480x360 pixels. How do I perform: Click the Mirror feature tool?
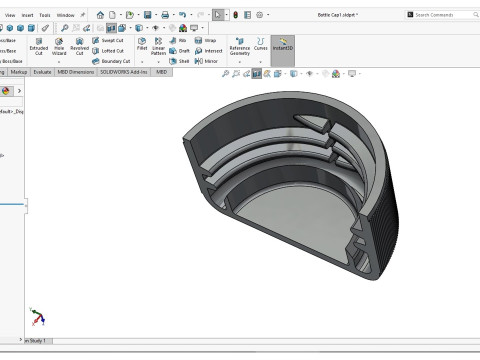point(206,61)
